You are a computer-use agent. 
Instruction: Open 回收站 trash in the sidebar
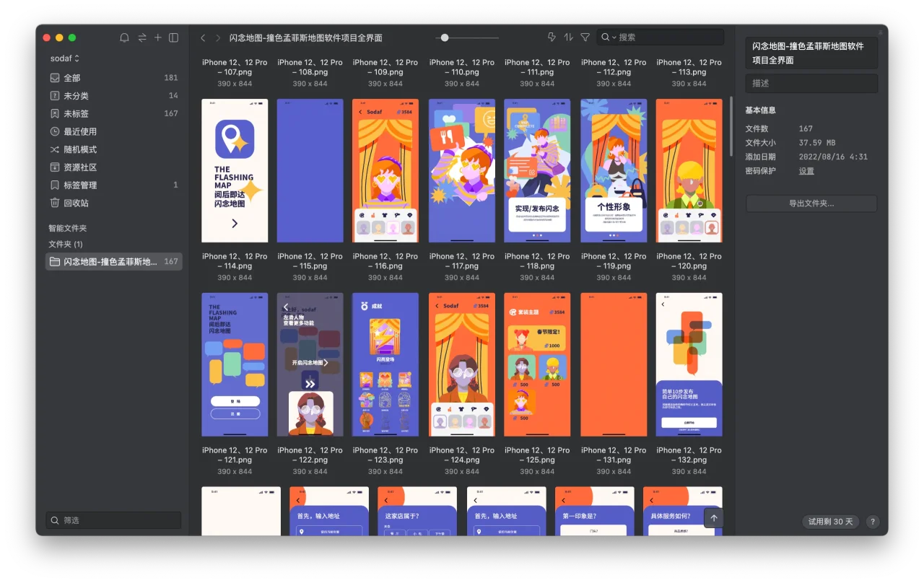pos(114,203)
